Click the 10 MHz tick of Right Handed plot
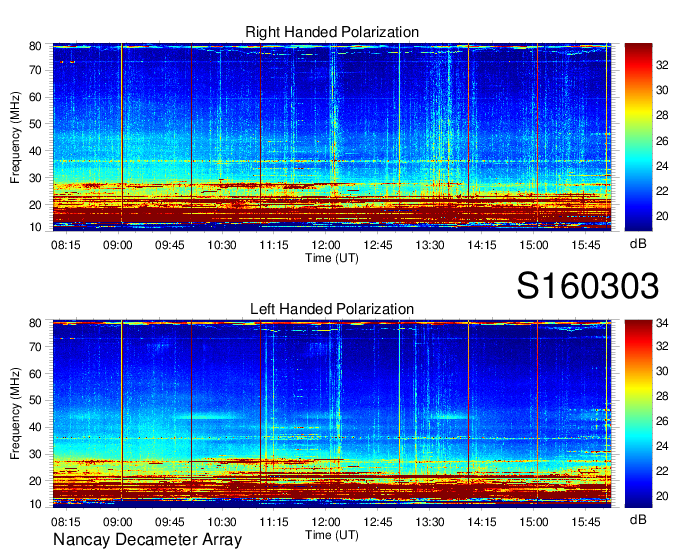The width and height of the screenshot is (680, 552). [35, 227]
